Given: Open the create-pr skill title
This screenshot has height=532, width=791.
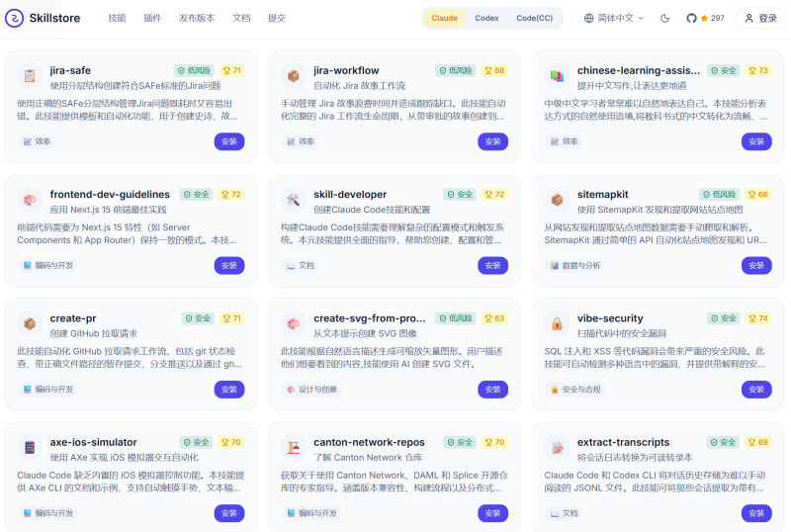Looking at the screenshot, I should (72, 318).
